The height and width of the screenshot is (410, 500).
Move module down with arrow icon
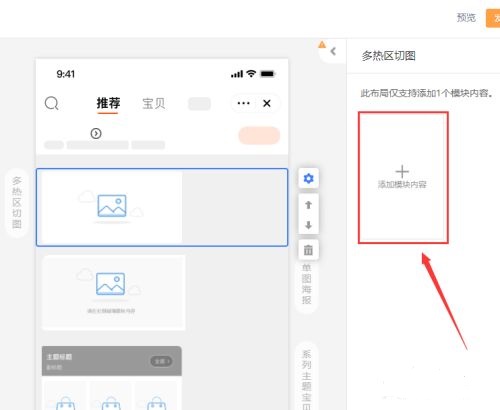308,225
